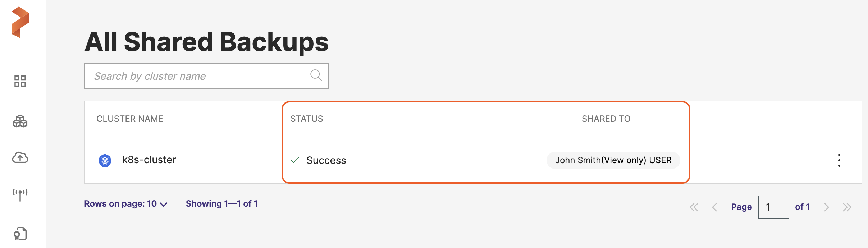This screenshot has width=868, height=248.
Task: Click the magnifier search icon
Action: [316, 75]
